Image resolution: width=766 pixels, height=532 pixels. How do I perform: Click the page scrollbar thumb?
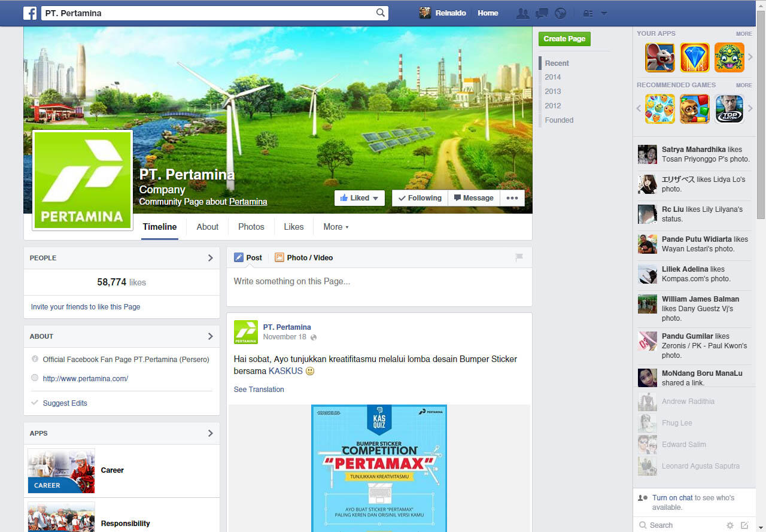tap(761, 115)
